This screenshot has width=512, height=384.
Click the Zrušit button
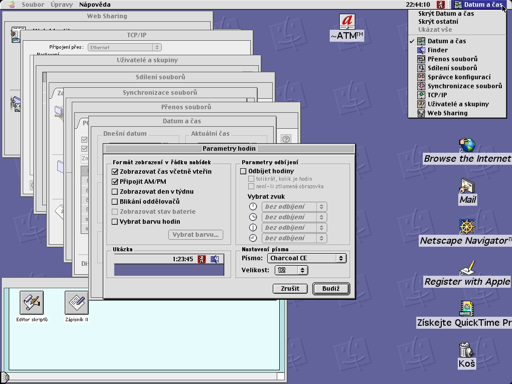click(290, 288)
